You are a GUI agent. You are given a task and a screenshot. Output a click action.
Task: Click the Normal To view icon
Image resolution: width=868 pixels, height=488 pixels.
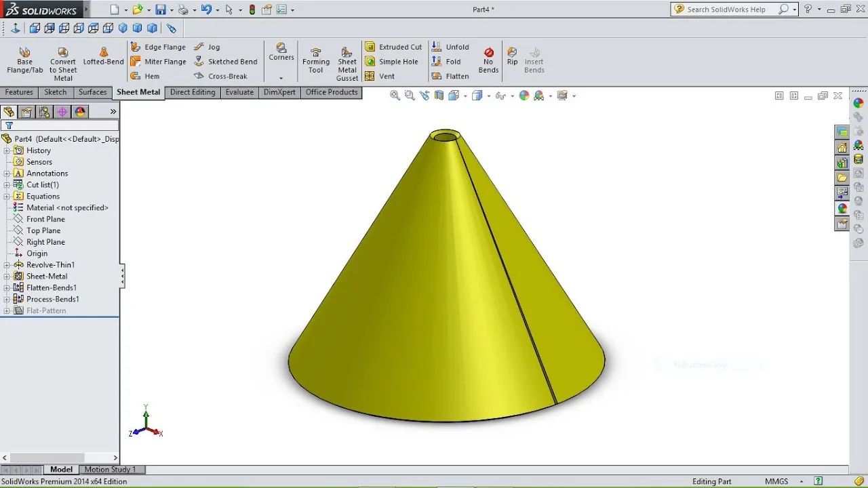(15, 28)
